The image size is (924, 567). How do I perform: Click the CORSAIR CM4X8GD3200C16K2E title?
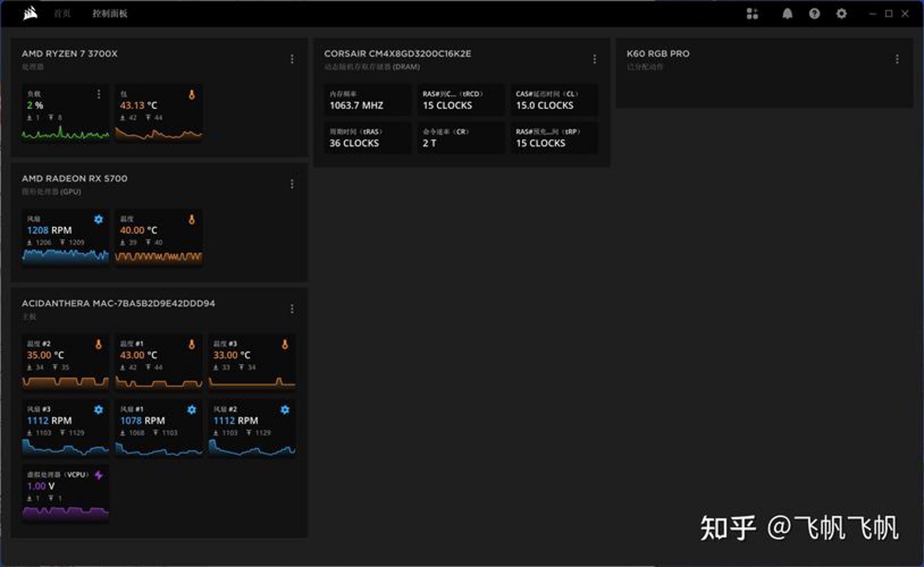tap(398, 53)
